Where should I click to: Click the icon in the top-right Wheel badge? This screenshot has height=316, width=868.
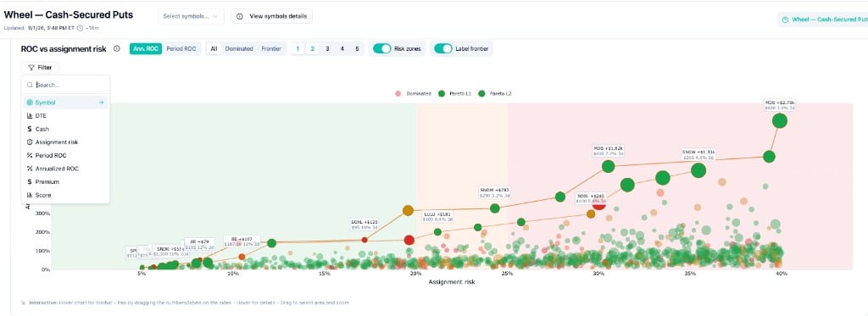tap(785, 19)
